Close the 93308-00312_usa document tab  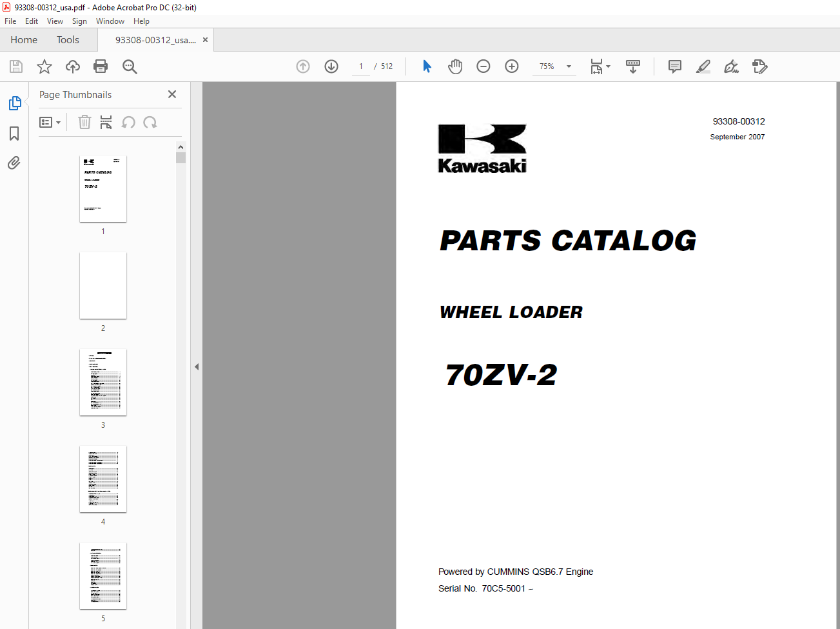pos(206,40)
